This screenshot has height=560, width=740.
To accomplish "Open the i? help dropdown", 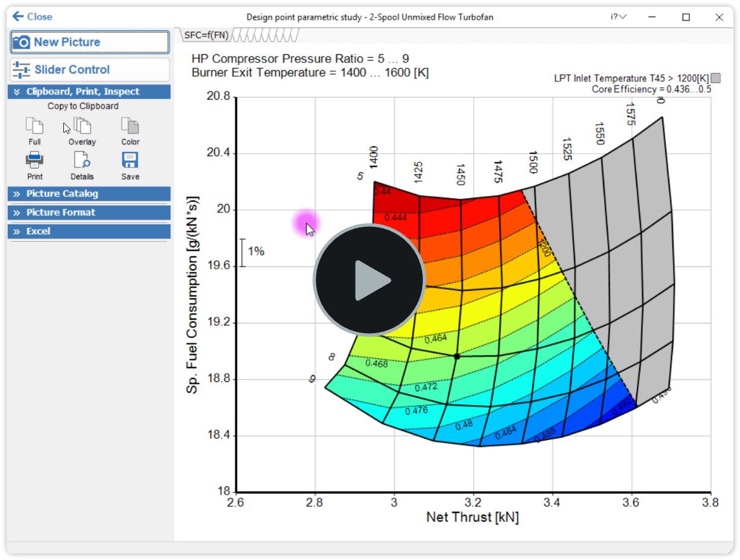I will point(619,17).
